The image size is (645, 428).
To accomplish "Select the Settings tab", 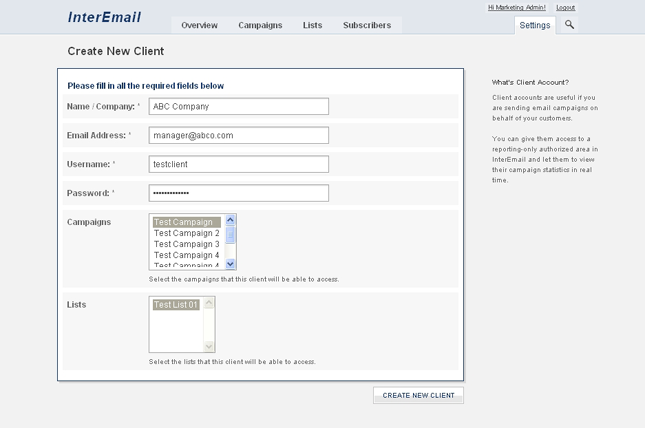I will [x=535, y=25].
